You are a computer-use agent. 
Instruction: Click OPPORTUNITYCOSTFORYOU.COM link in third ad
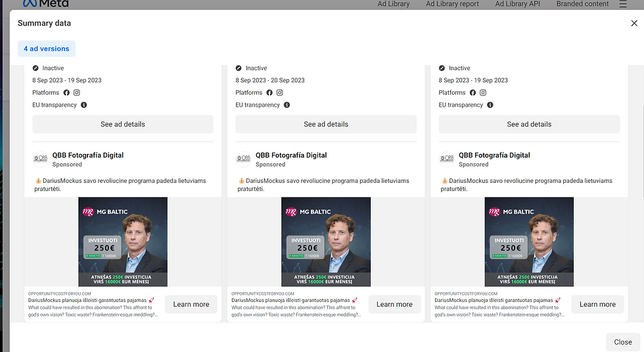tap(466, 293)
